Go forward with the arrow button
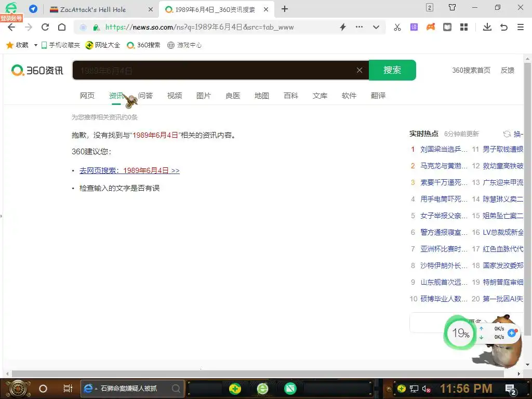 pos(29,27)
